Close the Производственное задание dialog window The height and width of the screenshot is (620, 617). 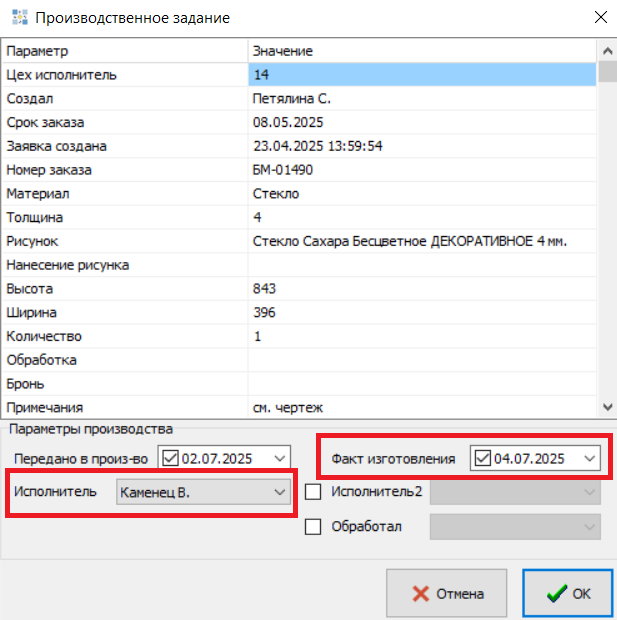[598, 18]
